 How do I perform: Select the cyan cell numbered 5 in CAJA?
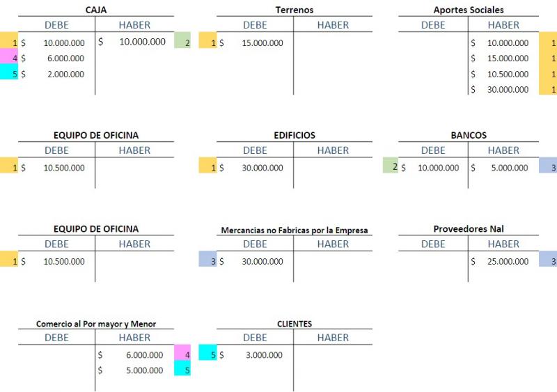click(x=8, y=73)
